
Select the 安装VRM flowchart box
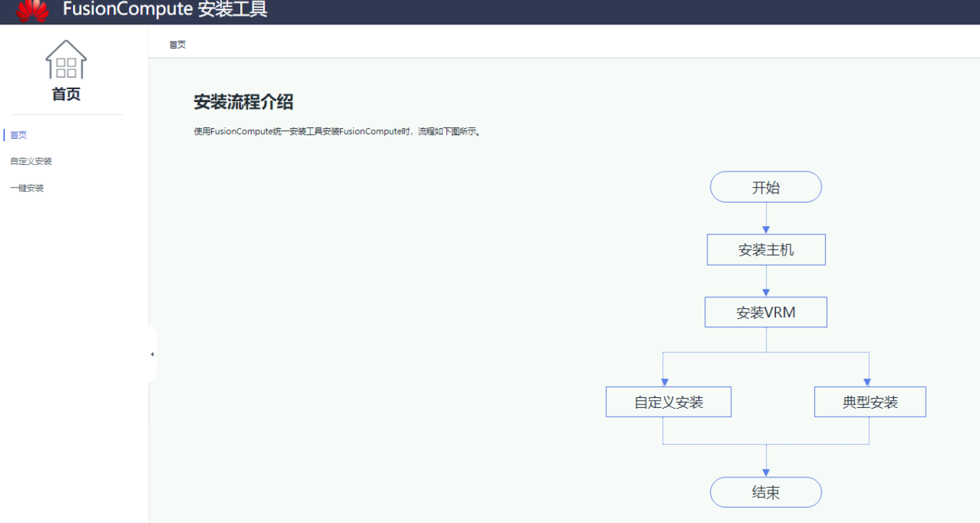point(766,312)
